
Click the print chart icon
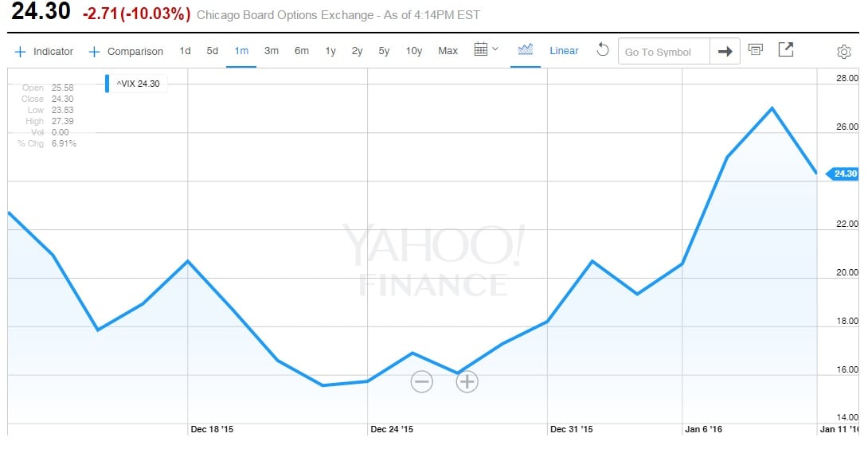[x=756, y=50]
